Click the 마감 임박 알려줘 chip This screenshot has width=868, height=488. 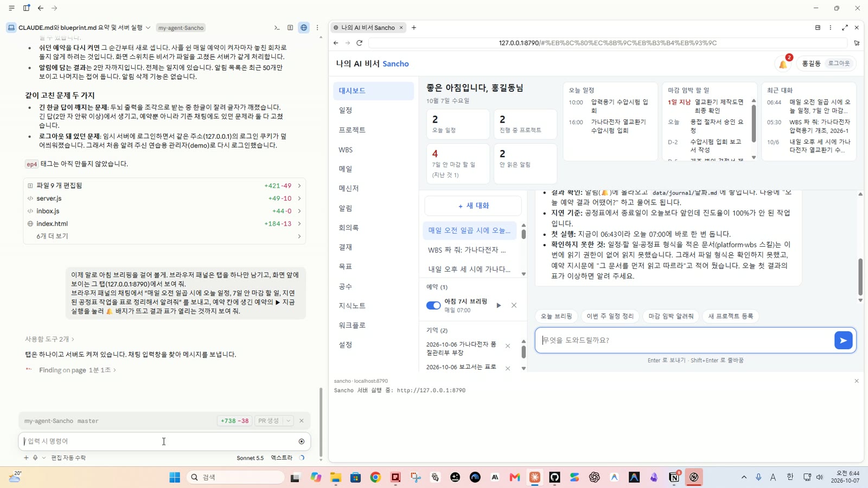pos(671,316)
